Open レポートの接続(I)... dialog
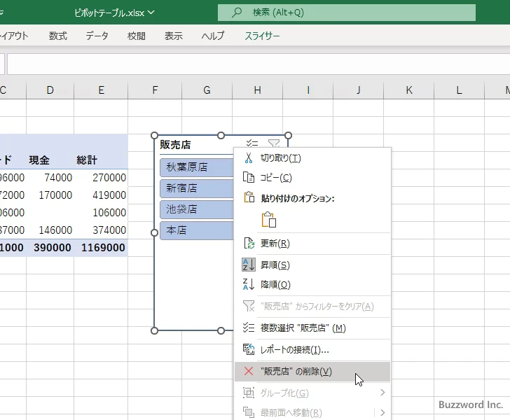Image resolution: width=510 pixels, height=420 pixels. tap(312, 349)
